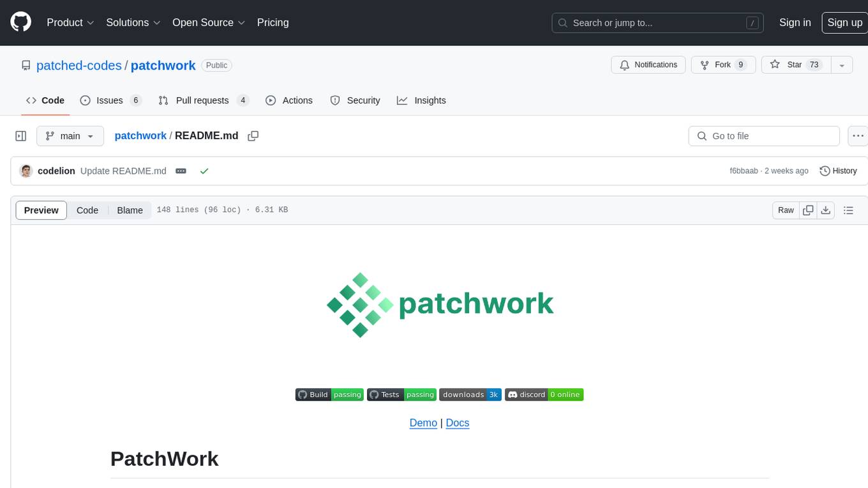Open the patchwork repository link

[x=163, y=65]
